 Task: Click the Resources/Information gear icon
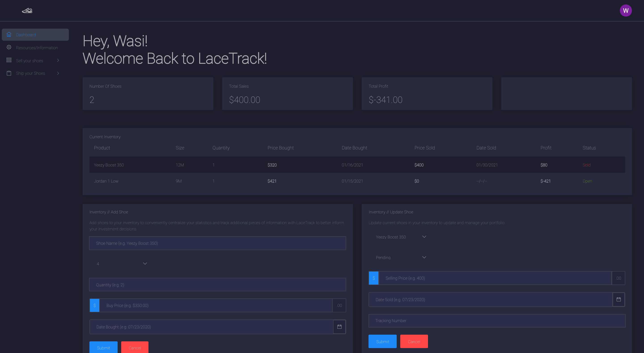click(x=9, y=47)
